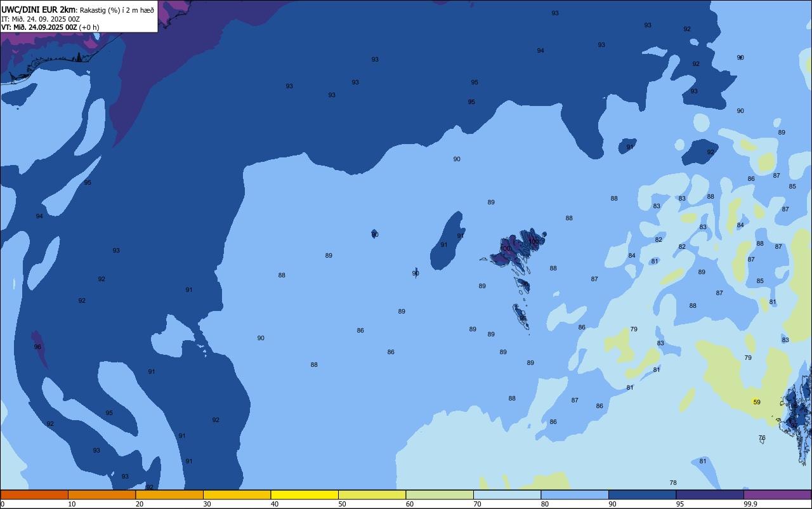This screenshot has width=812, height=509.
Task: Click the purple above-99.9 legend swatch
Action: click(x=777, y=494)
